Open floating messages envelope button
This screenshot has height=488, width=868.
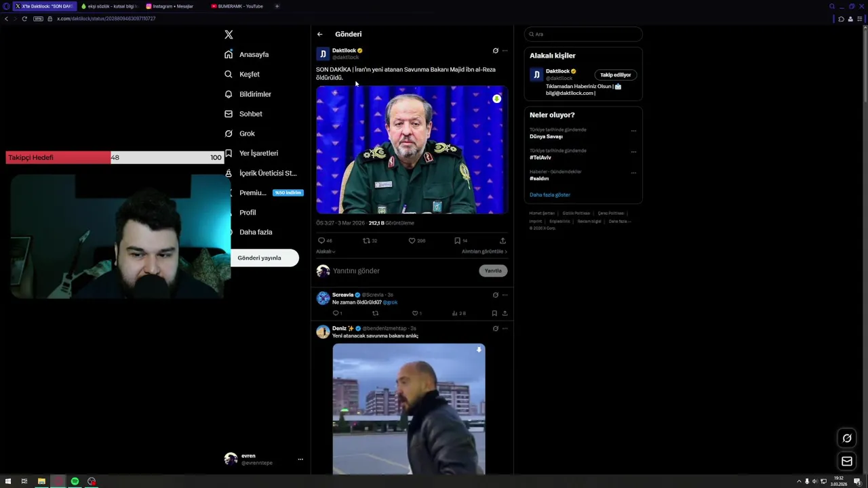click(x=847, y=462)
